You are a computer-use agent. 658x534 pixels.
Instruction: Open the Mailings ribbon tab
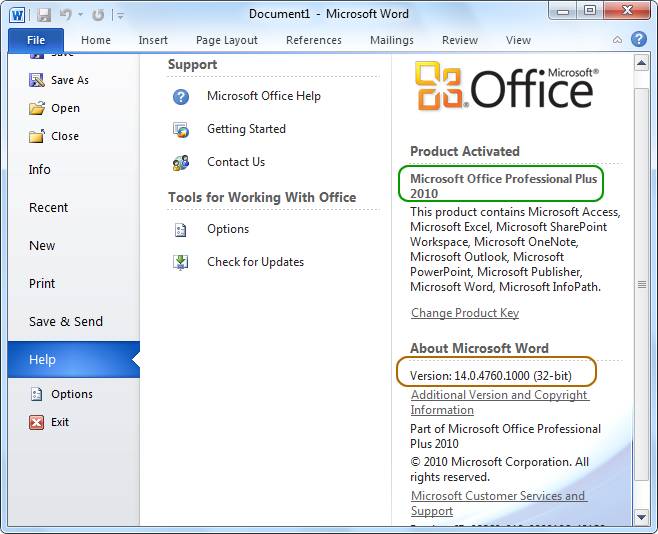tap(391, 40)
